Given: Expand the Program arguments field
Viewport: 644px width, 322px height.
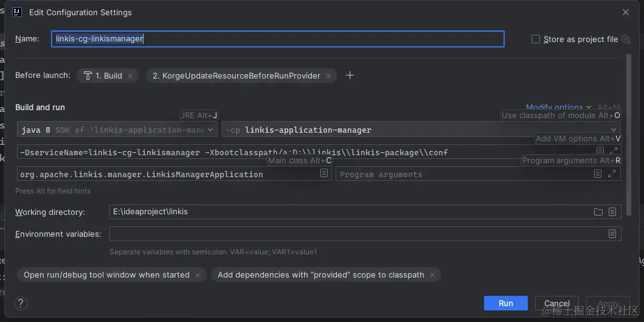Looking at the screenshot, I should [x=612, y=173].
